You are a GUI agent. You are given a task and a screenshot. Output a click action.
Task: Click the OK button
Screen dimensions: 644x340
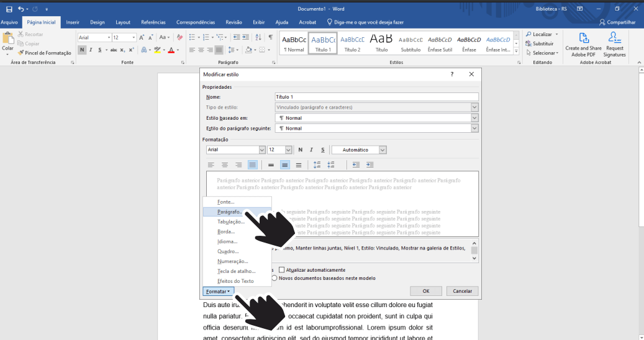click(426, 291)
